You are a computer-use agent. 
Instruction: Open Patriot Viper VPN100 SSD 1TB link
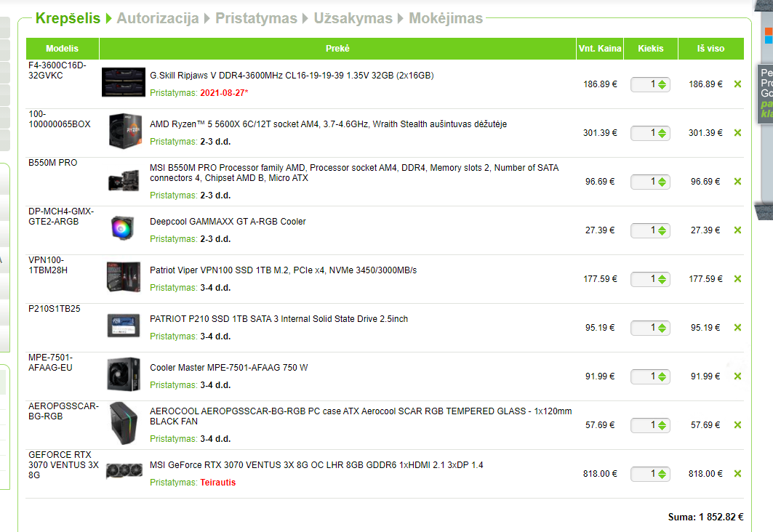(284, 270)
